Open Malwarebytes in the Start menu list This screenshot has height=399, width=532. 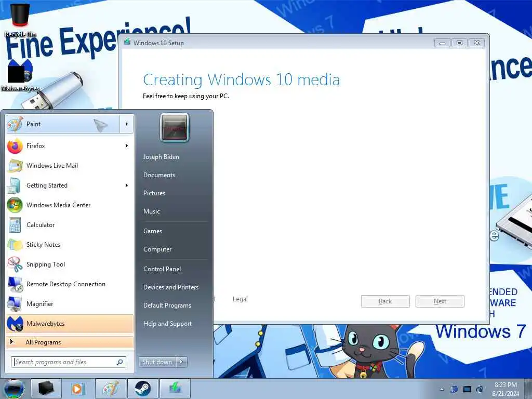[x=70, y=324]
